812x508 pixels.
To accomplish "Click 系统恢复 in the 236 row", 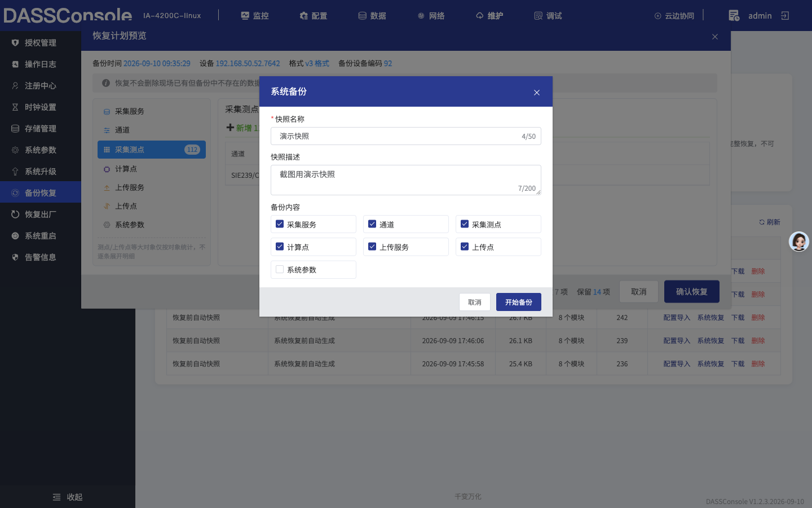I will tap(710, 364).
